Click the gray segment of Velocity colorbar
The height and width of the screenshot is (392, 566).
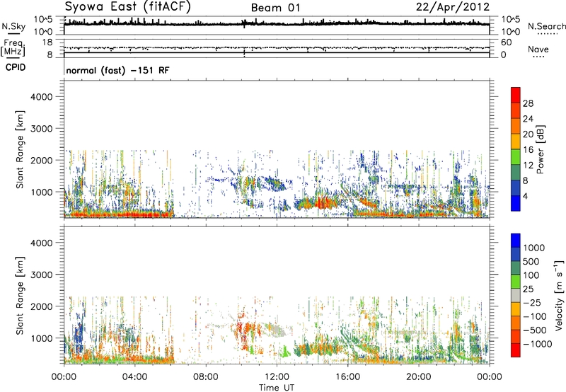pyautogui.click(x=516, y=295)
